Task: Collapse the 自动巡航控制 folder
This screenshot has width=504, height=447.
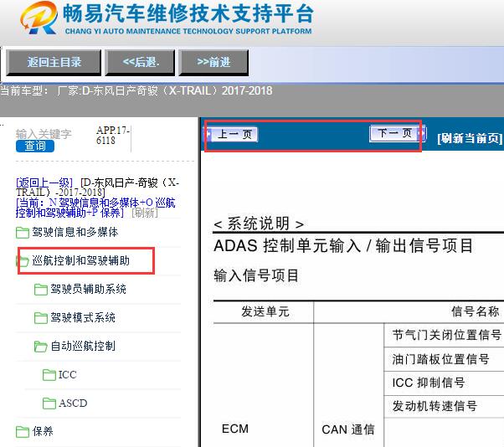Action: point(83,346)
